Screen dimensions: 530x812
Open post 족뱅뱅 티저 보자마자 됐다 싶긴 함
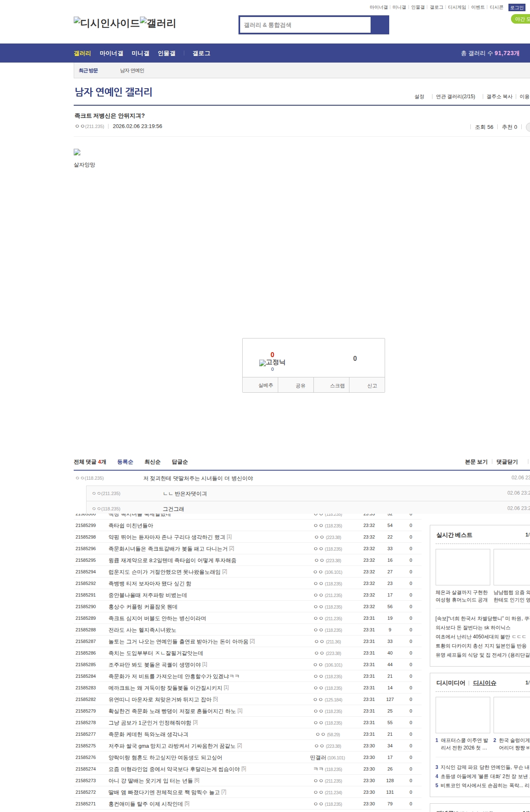[x=150, y=583]
